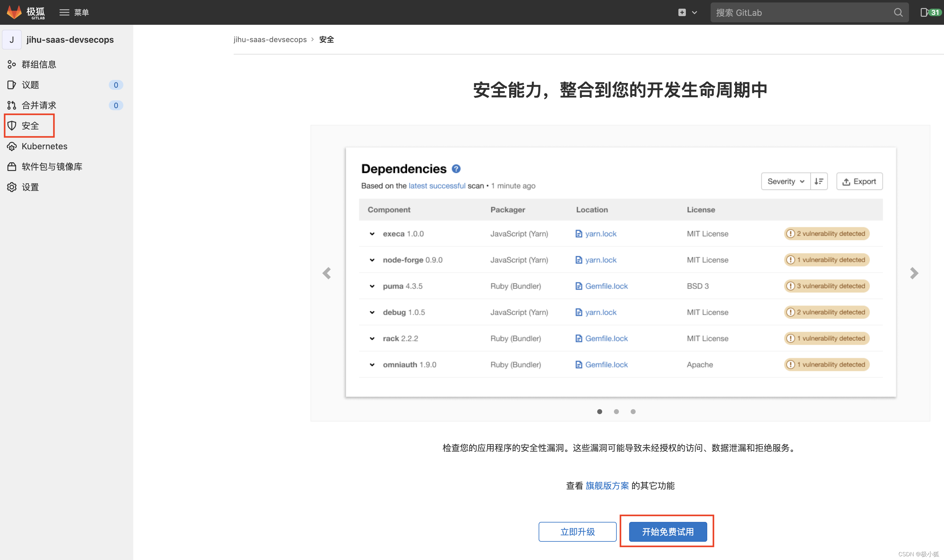Open 设置 gear in the sidebar
The height and width of the screenshot is (560, 944).
[x=30, y=187]
